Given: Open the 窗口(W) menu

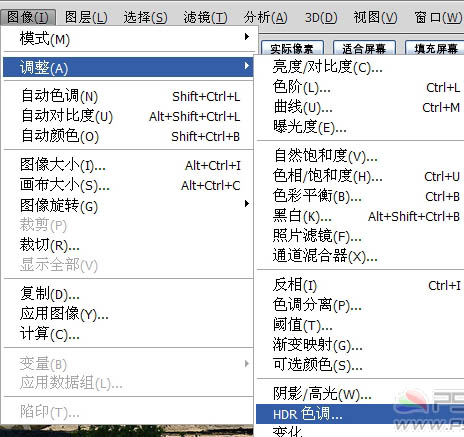Looking at the screenshot, I should point(438,17).
